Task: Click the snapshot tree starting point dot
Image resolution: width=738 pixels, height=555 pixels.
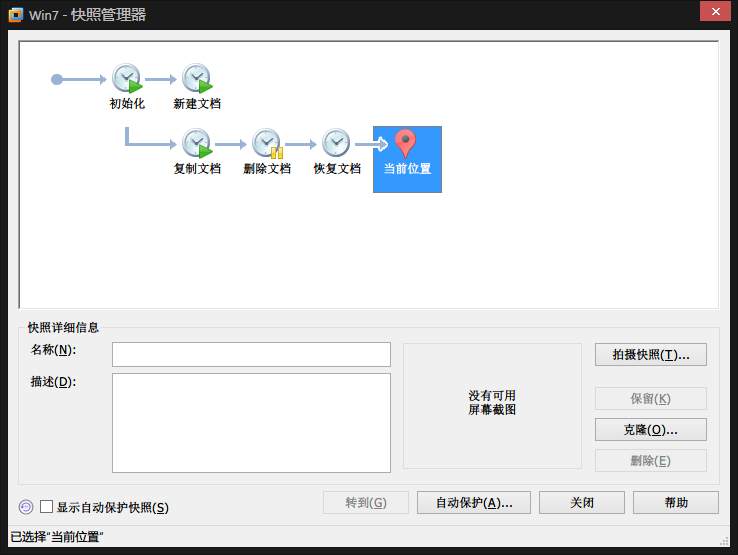Action: point(57,79)
